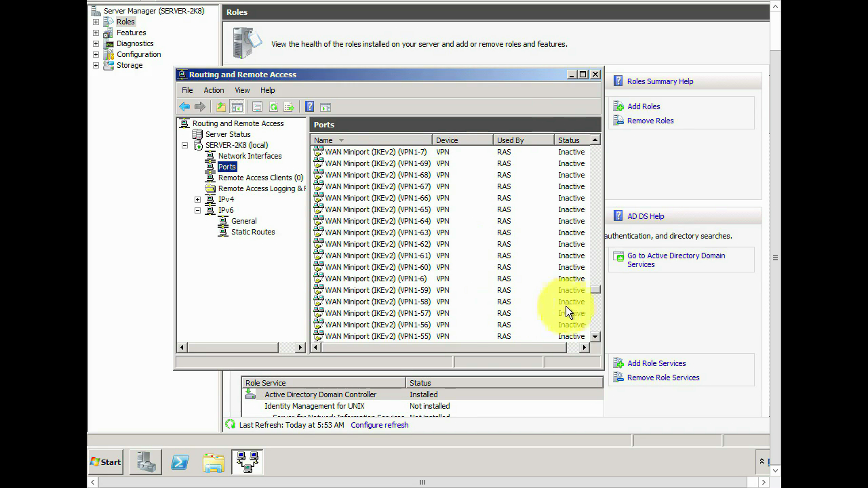
Task: Open the Action menu
Action: point(214,90)
